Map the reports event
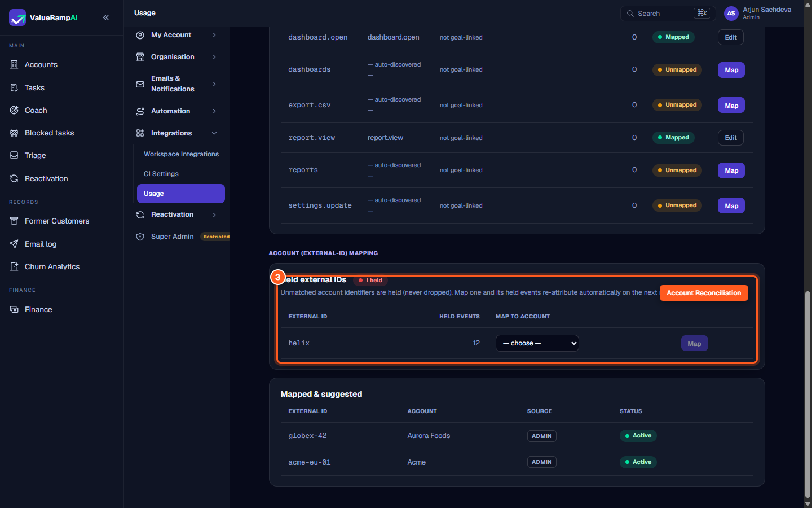Screen dimensions: 812x508 [731, 170]
